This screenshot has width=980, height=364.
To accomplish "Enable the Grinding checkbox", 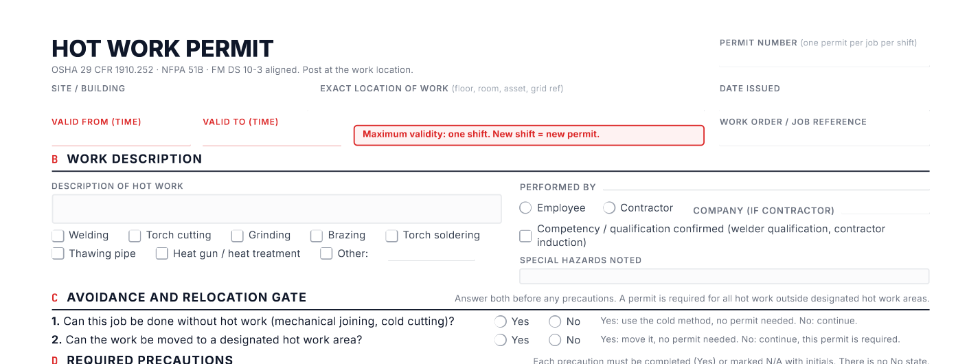I will coord(238,236).
